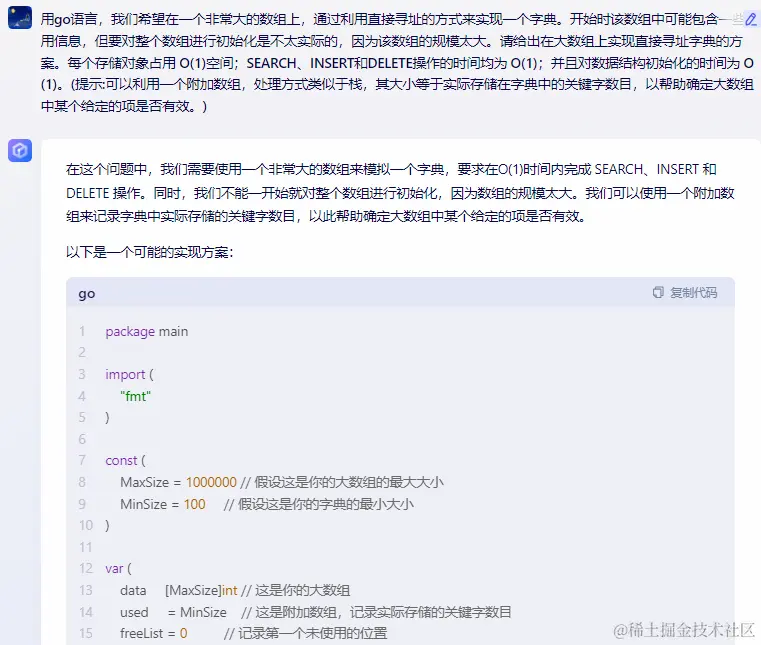Copy the Go code with 复制代码 button

685,292
